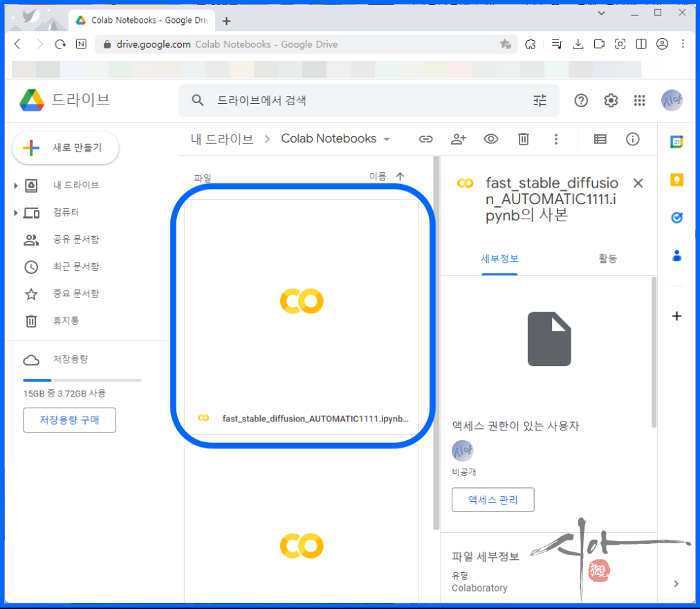The width and height of the screenshot is (700, 609).
Task: Open more actions three-dot menu
Action: pyautogui.click(x=556, y=139)
